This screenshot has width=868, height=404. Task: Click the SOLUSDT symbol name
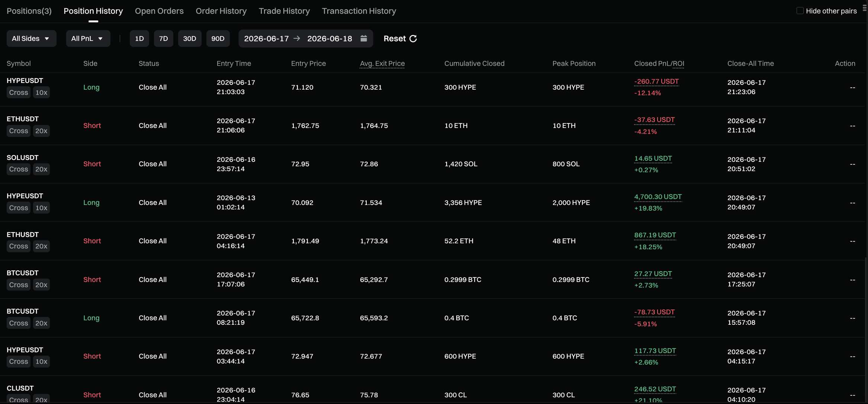click(23, 158)
